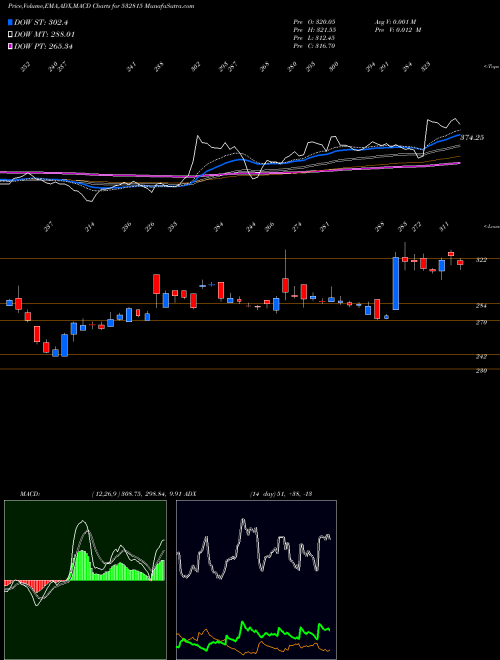Click the 239 price level label
The width and height of the screenshot is (500, 660).
click(481, 371)
